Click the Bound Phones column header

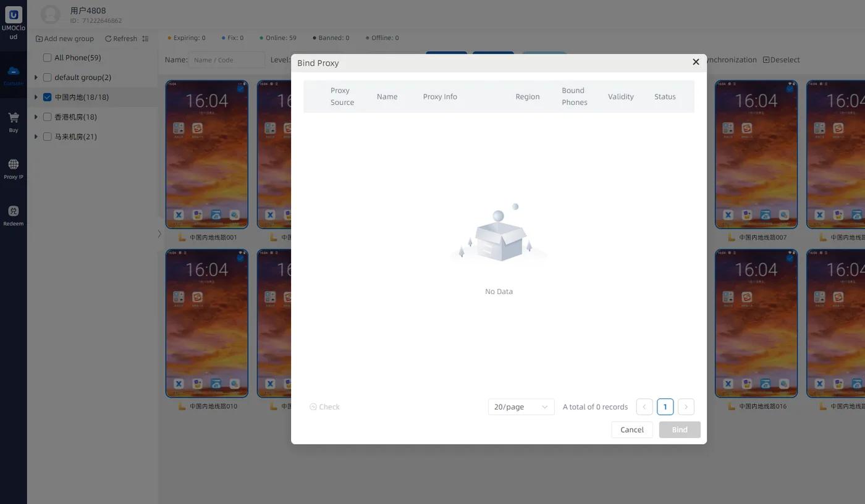click(575, 96)
